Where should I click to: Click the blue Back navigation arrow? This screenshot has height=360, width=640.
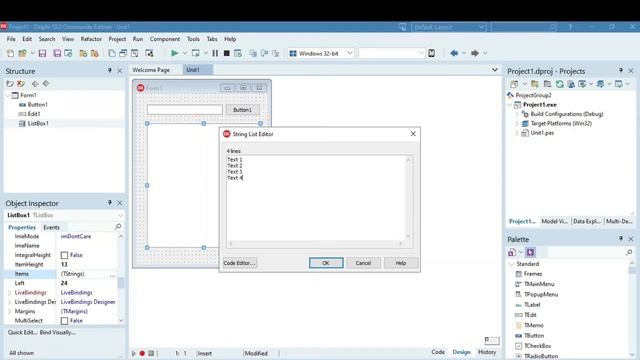point(454,53)
